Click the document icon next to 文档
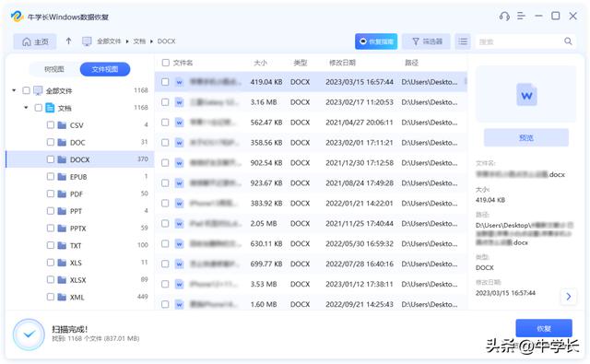 pos(50,108)
